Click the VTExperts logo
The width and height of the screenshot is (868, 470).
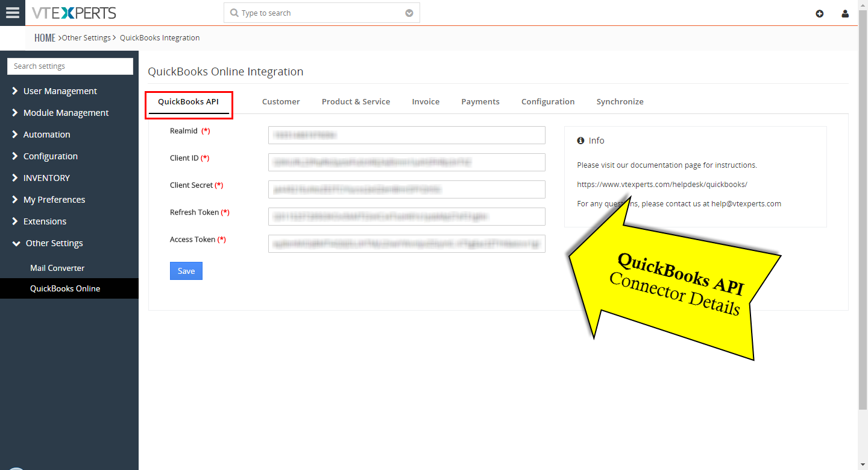(x=74, y=13)
